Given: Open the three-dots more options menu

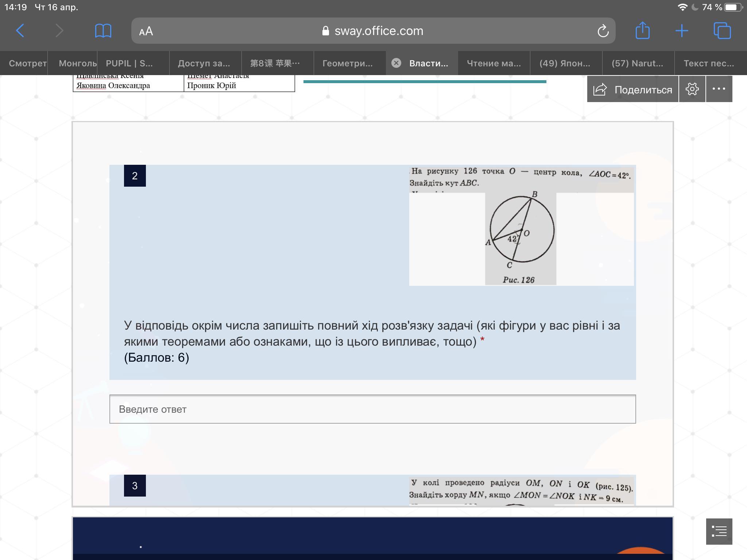Looking at the screenshot, I should 719,89.
